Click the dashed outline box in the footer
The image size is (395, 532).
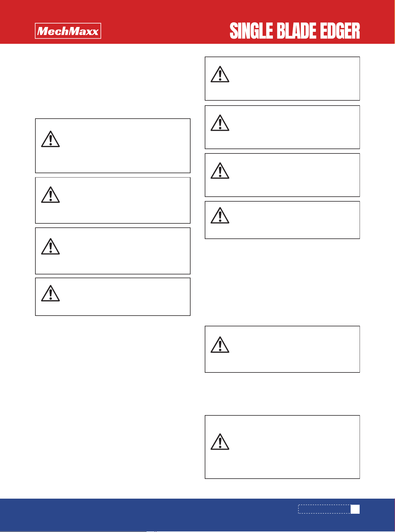(324, 509)
